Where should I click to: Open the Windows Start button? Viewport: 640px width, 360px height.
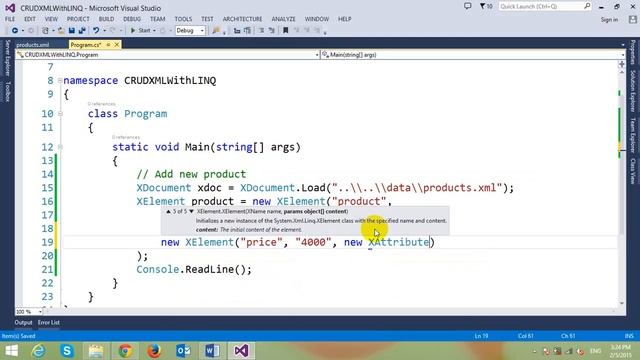[x=11, y=351]
